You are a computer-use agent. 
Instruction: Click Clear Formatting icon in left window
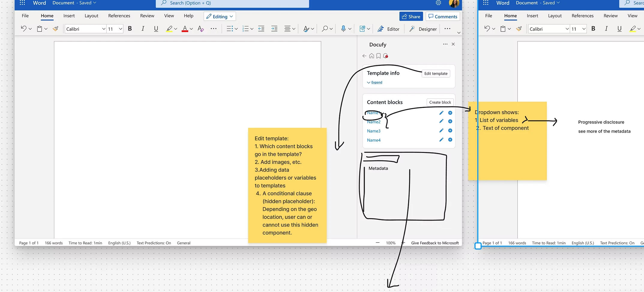[x=201, y=29]
